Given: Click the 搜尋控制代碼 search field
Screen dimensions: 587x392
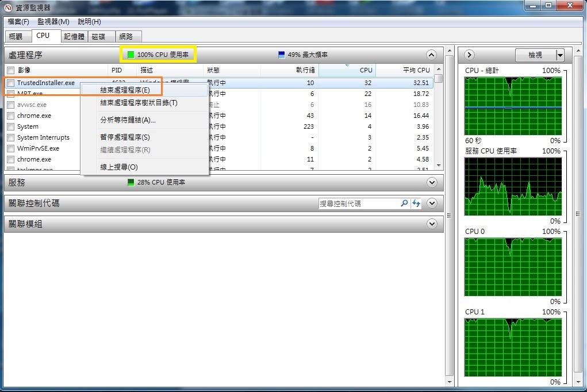Looking at the screenshot, I should (359, 203).
